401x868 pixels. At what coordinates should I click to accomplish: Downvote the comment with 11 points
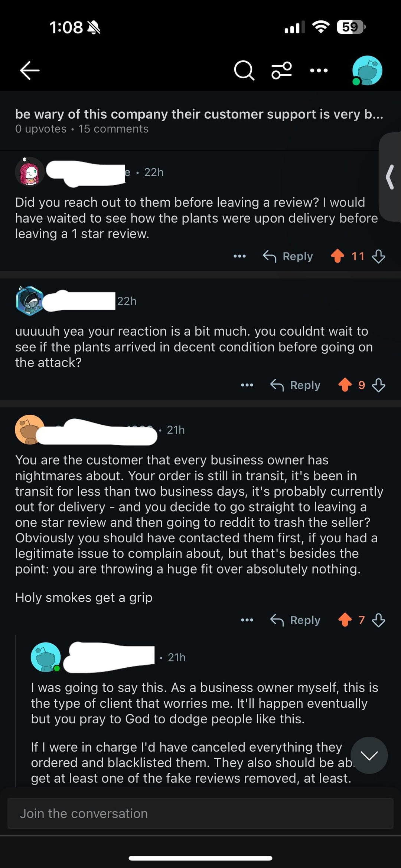(378, 256)
